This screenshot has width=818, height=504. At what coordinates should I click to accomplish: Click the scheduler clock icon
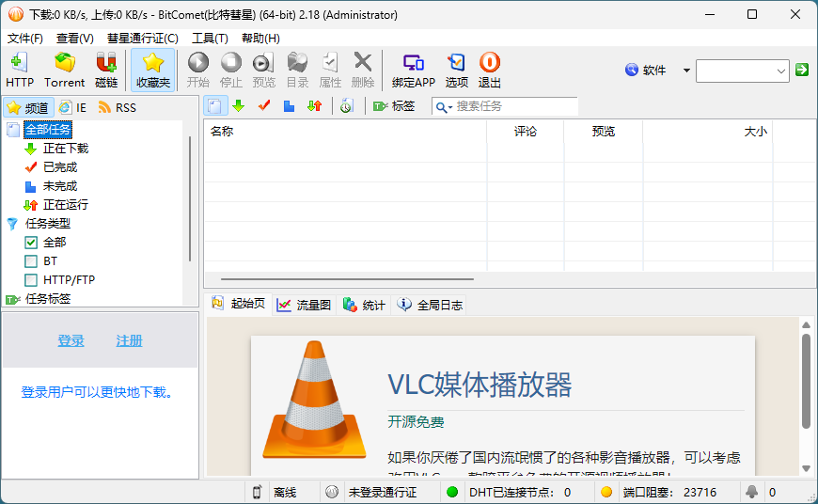coord(346,106)
